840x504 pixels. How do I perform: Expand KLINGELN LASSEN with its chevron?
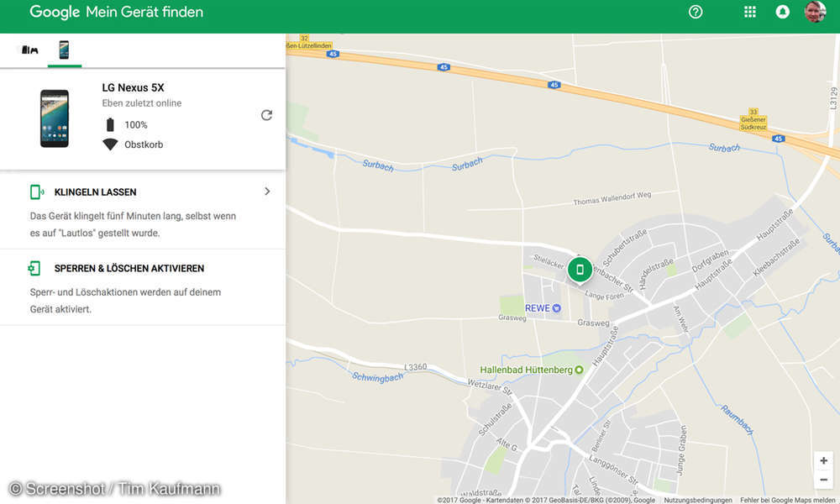pos(267,192)
